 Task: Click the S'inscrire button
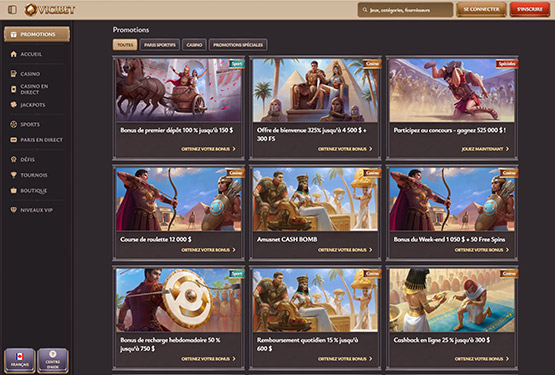click(530, 10)
